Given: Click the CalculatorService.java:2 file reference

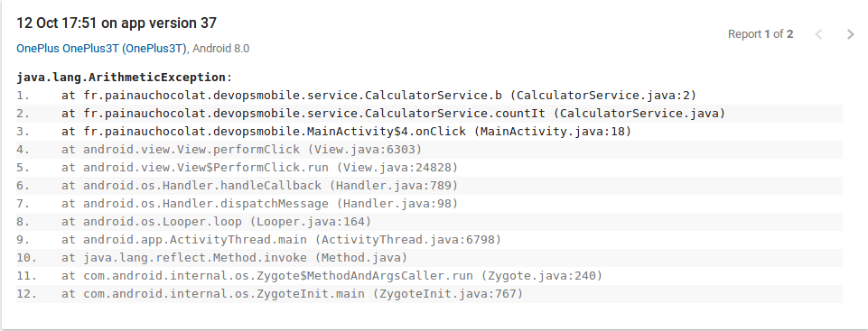Looking at the screenshot, I should coord(602,96).
